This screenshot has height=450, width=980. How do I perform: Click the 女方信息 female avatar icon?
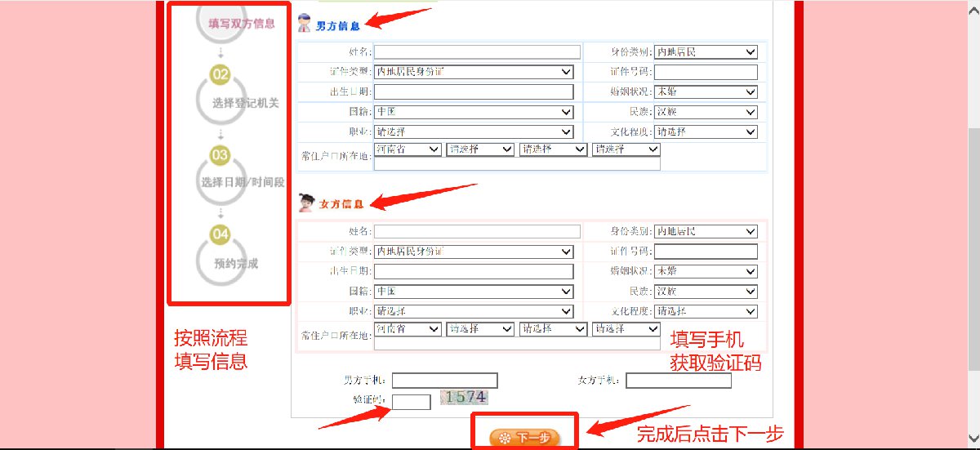click(x=306, y=203)
